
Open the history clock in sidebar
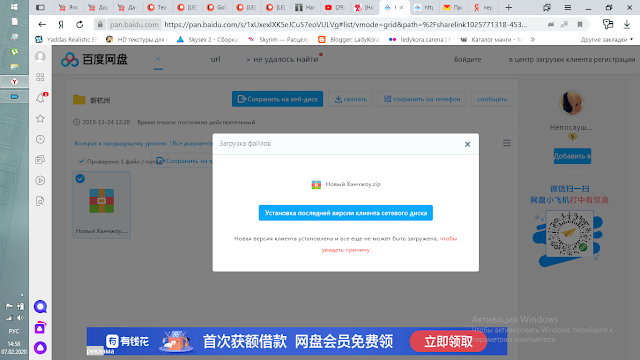coord(40,139)
